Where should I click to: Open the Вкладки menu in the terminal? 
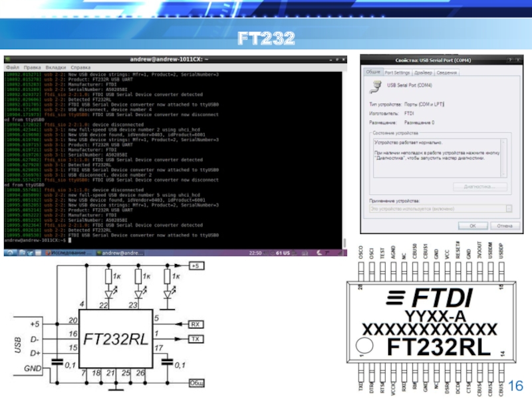pyautogui.click(x=56, y=68)
